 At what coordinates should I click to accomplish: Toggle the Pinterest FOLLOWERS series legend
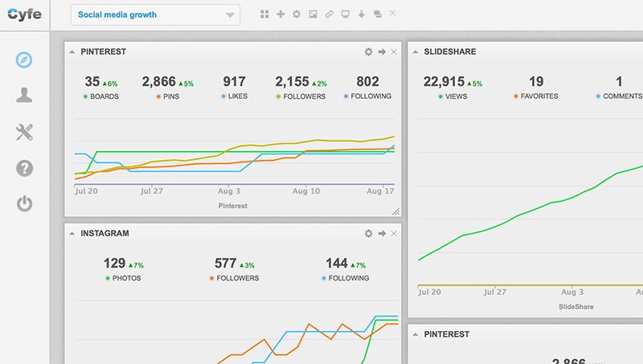click(301, 96)
